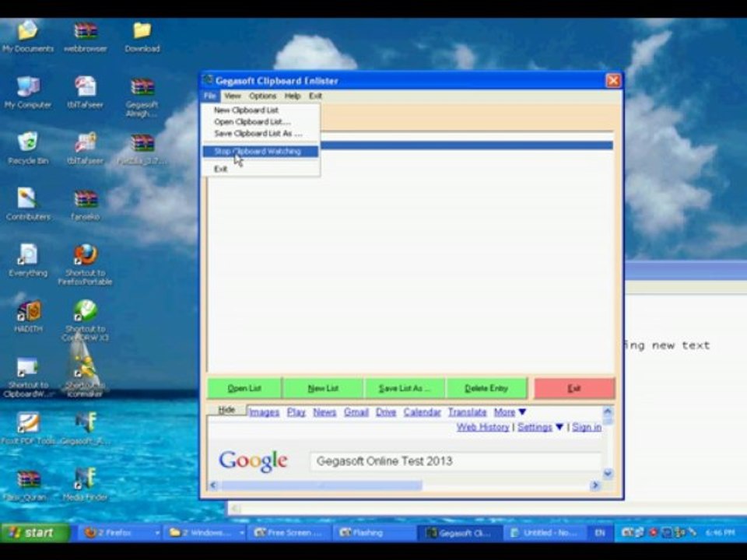
Task: Click the Google search input field
Action: [455, 461]
